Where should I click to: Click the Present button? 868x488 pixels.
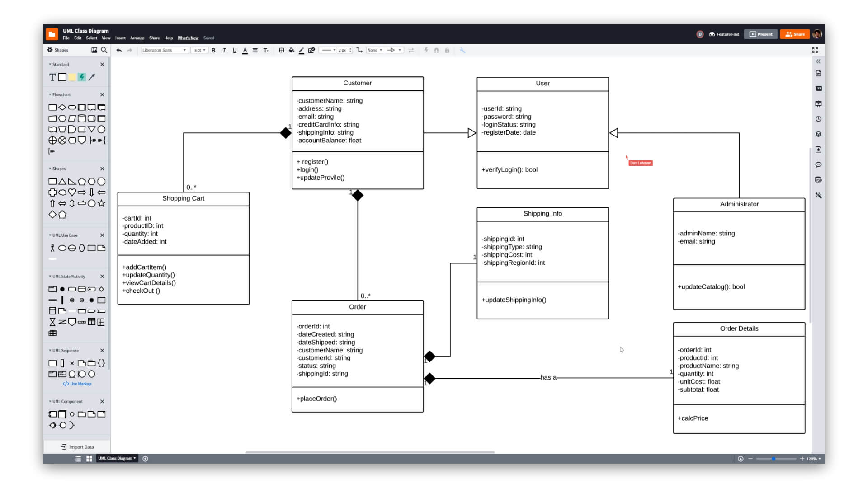(x=760, y=34)
